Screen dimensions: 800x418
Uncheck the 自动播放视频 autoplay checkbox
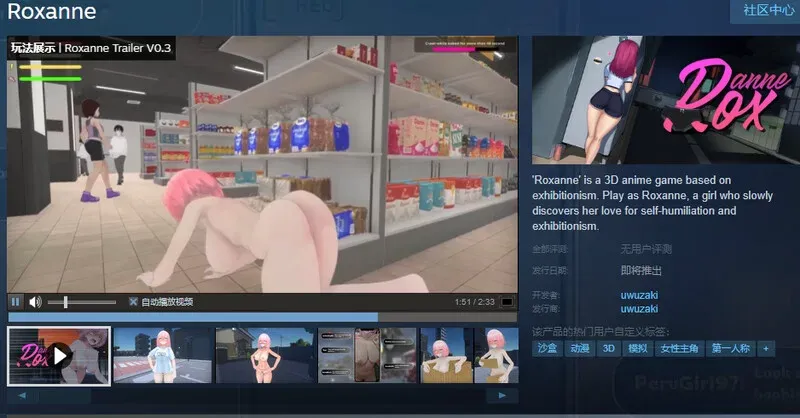point(133,302)
